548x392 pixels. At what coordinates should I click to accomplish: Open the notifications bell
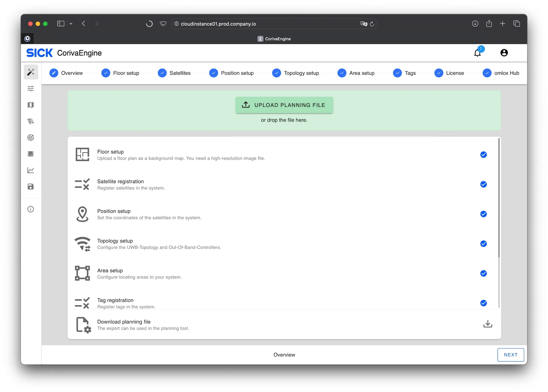tap(478, 53)
